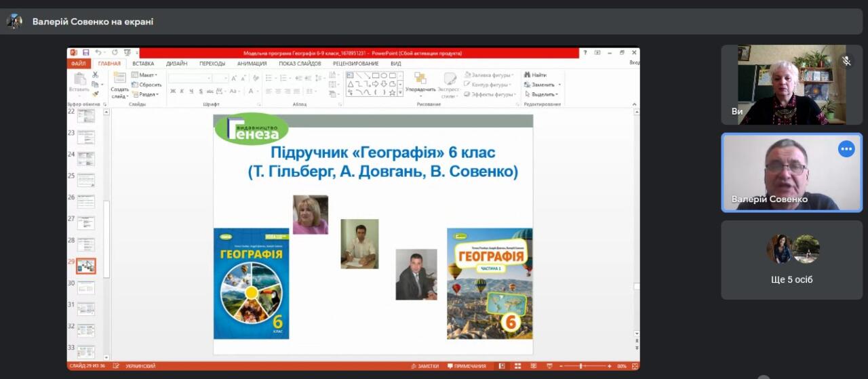
Task: Select the oval shape in gallery
Action: (384, 75)
